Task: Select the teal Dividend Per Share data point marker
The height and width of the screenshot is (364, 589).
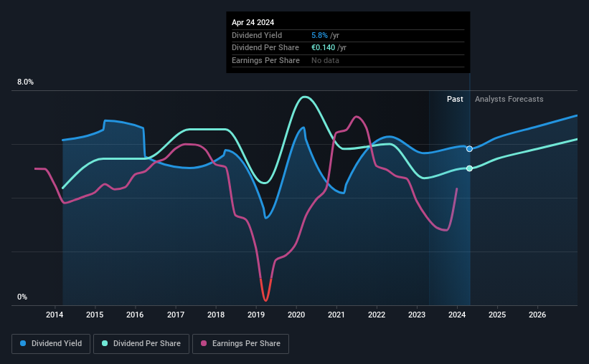Action: pyautogui.click(x=469, y=168)
